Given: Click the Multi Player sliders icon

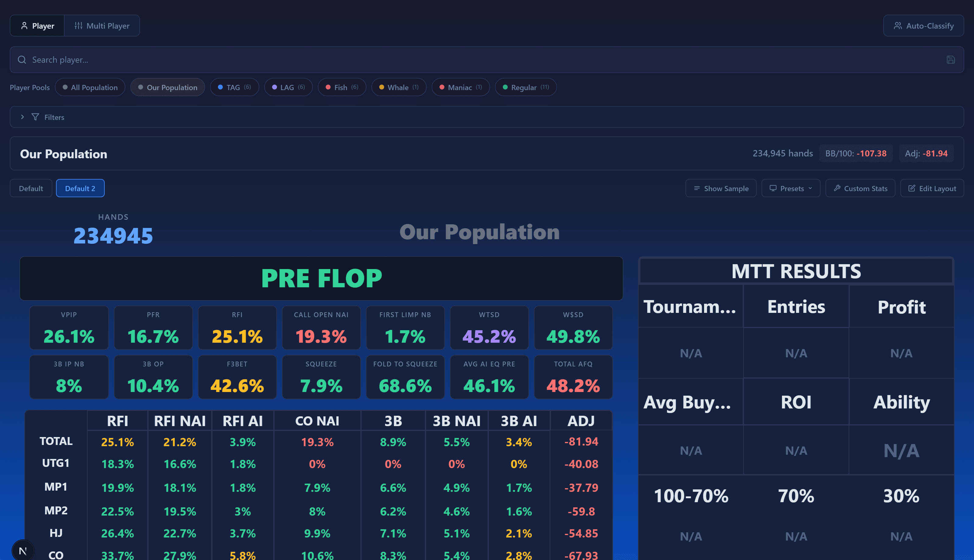Looking at the screenshot, I should coord(79,26).
